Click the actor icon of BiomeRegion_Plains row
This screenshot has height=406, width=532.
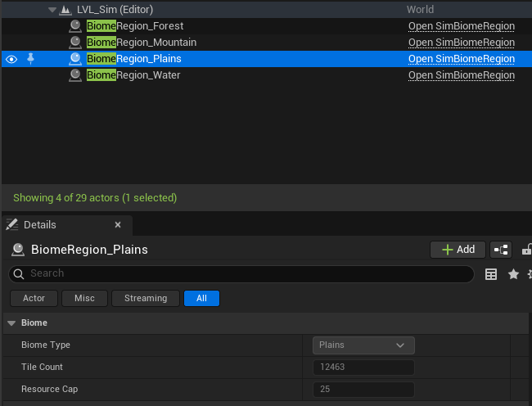(x=75, y=59)
